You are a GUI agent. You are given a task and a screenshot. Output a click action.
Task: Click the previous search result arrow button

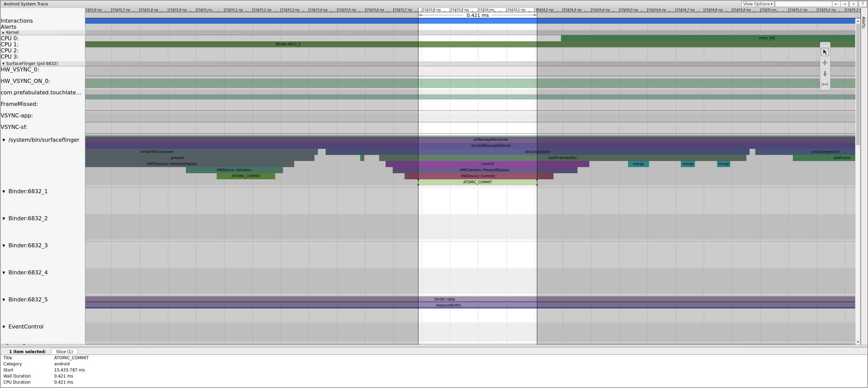[836, 4]
